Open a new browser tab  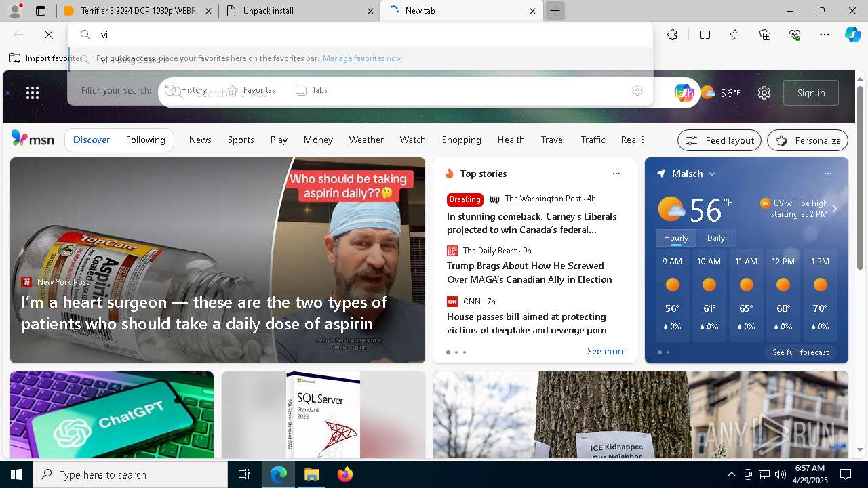(x=555, y=11)
